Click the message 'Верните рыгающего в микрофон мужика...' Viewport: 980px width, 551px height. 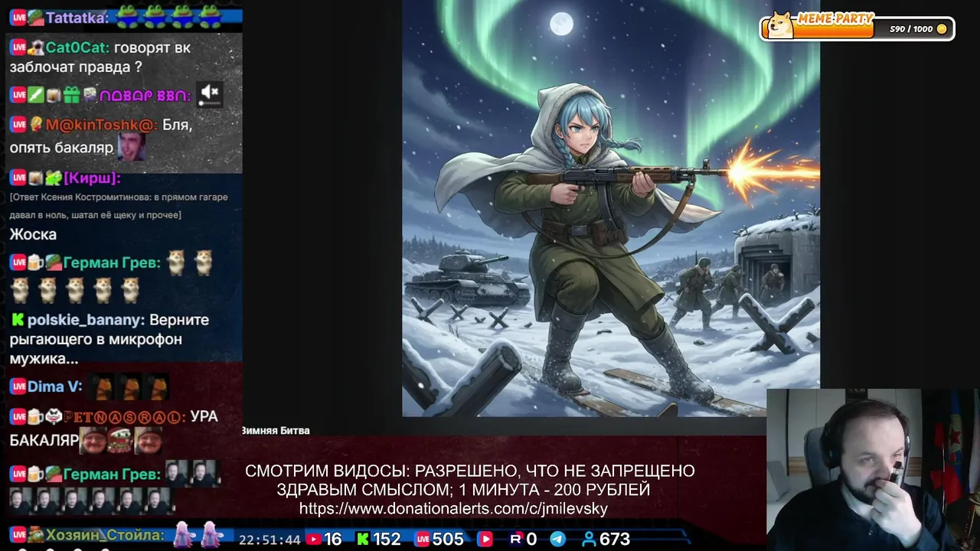pyautogui.click(x=109, y=339)
